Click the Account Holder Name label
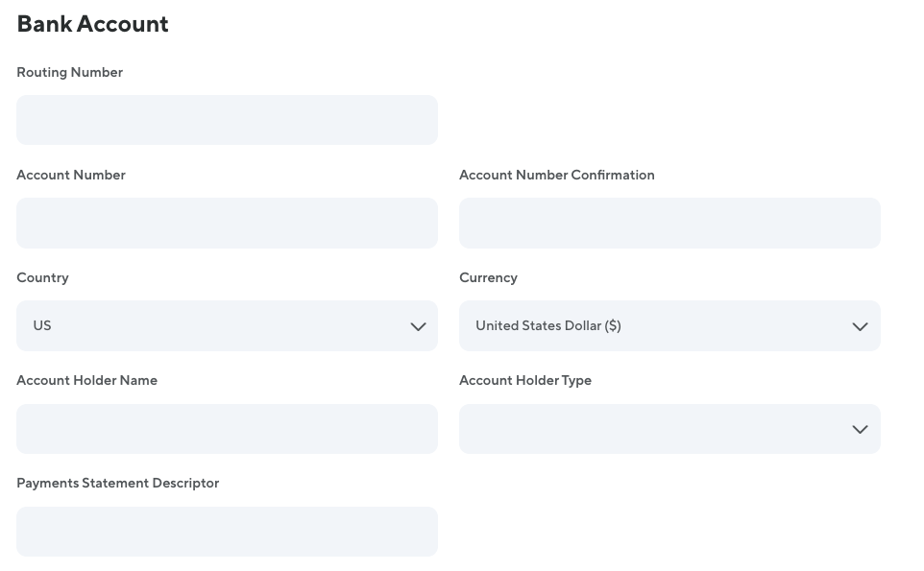This screenshot has height=571, width=924. [x=86, y=380]
